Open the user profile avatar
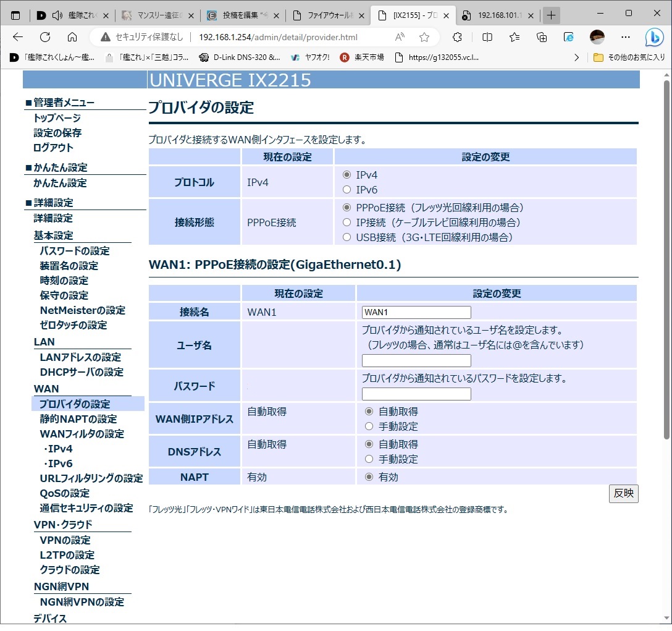The image size is (672, 631). coord(597,37)
